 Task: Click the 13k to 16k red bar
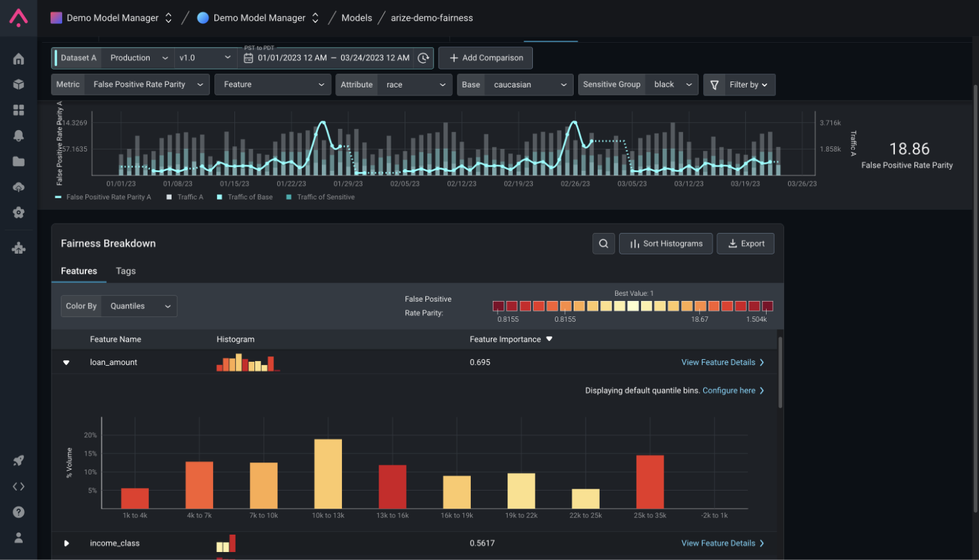tap(393, 487)
